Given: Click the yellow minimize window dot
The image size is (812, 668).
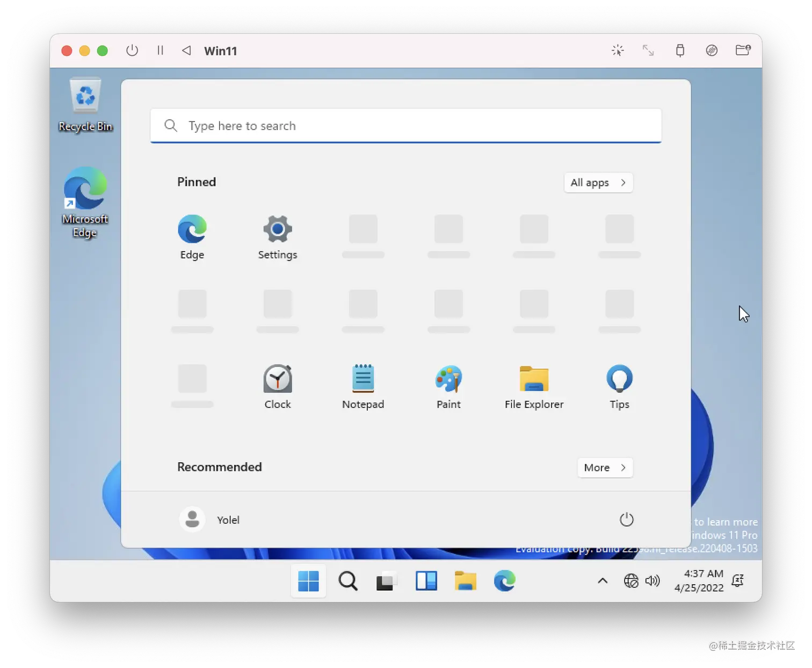Looking at the screenshot, I should coord(84,51).
